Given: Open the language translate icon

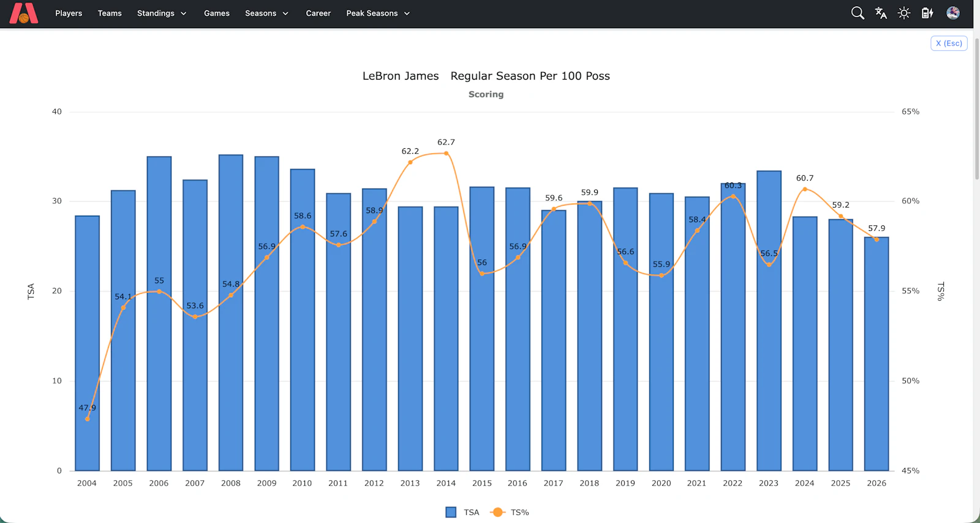Looking at the screenshot, I should coord(881,13).
